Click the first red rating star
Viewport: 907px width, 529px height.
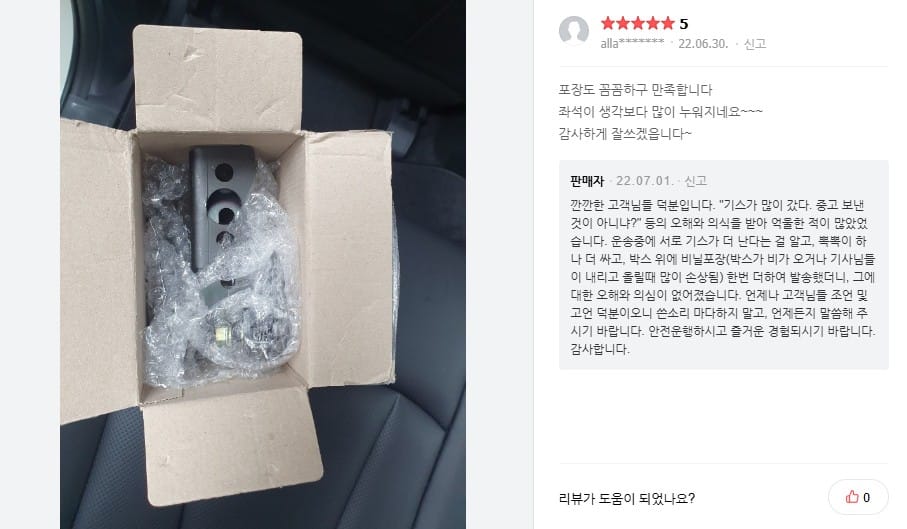point(607,23)
